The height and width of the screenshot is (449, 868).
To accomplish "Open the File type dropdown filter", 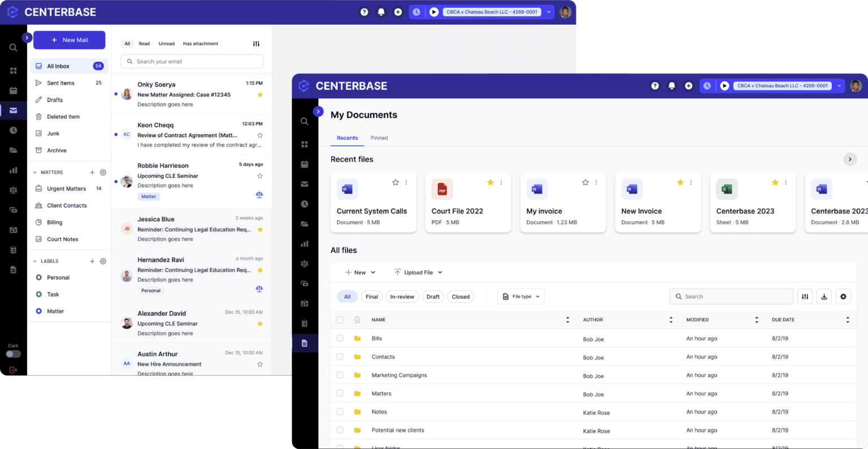I will click(x=520, y=297).
